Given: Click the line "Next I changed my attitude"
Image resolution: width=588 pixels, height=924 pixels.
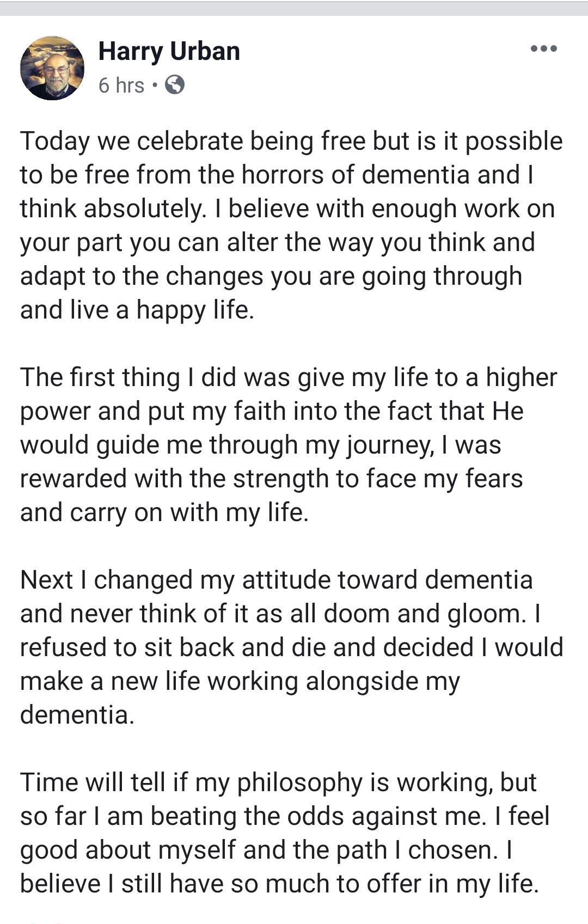Looking at the screenshot, I should tap(276, 580).
